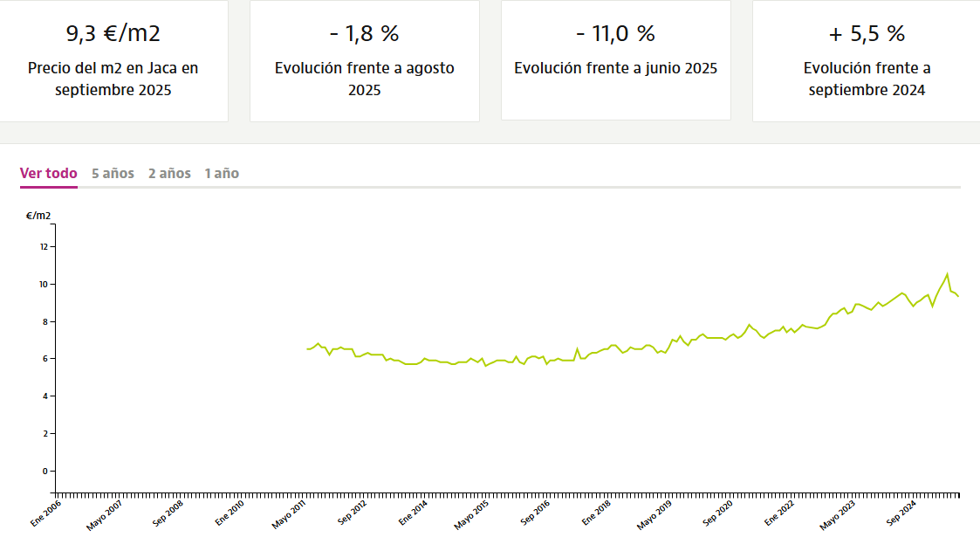980x551 pixels.
Task: Open the "1 año" chart view
Action: 220,173
